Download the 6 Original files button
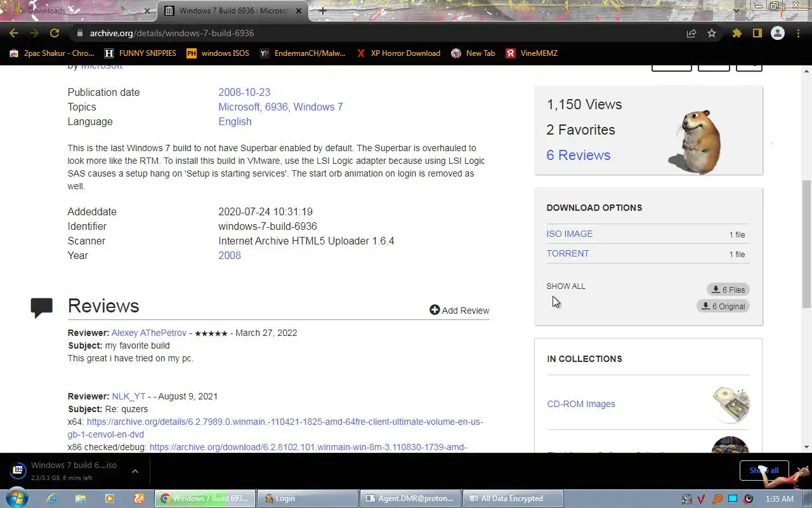Image resolution: width=812 pixels, height=508 pixels. (723, 306)
